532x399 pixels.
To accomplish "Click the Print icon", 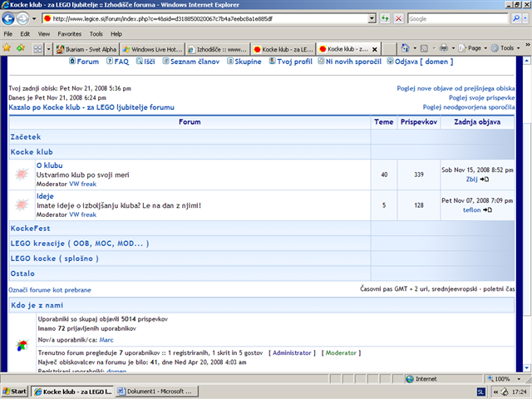I will coord(443,48).
